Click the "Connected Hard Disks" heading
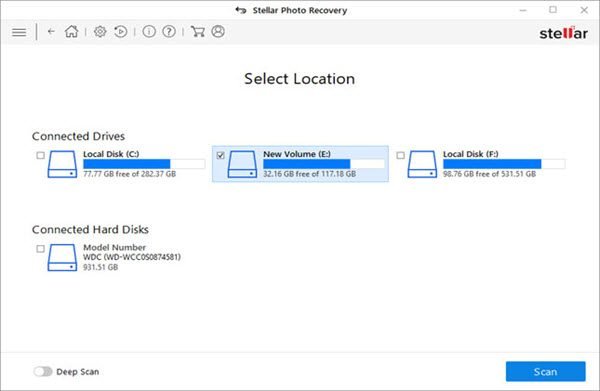Image resolution: width=600 pixels, height=391 pixels. tap(90, 230)
